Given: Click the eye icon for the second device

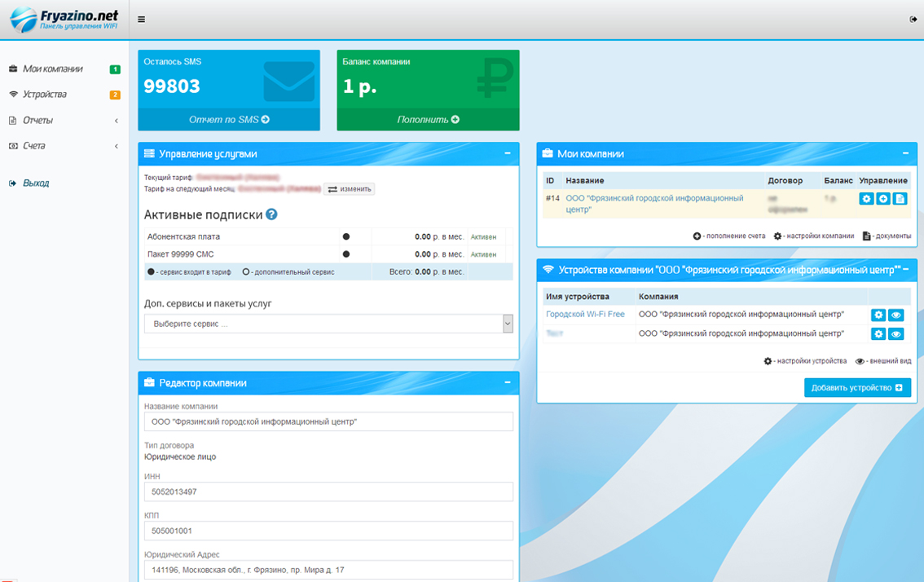Looking at the screenshot, I should pyautogui.click(x=895, y=333).
